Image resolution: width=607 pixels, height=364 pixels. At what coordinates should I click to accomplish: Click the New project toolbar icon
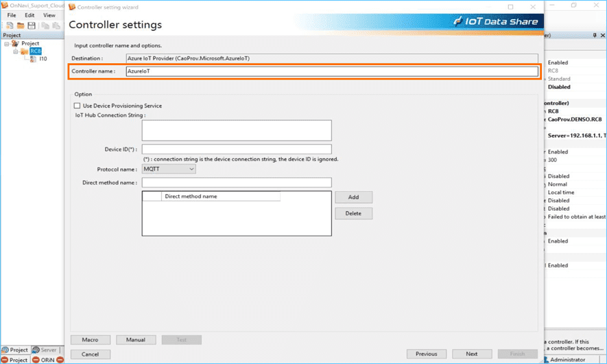point(10,25)
